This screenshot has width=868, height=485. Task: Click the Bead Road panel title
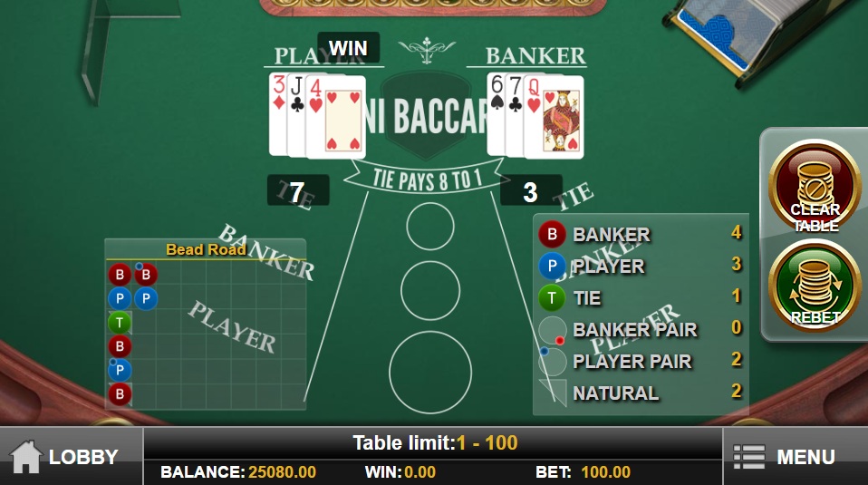click(206, 249)
